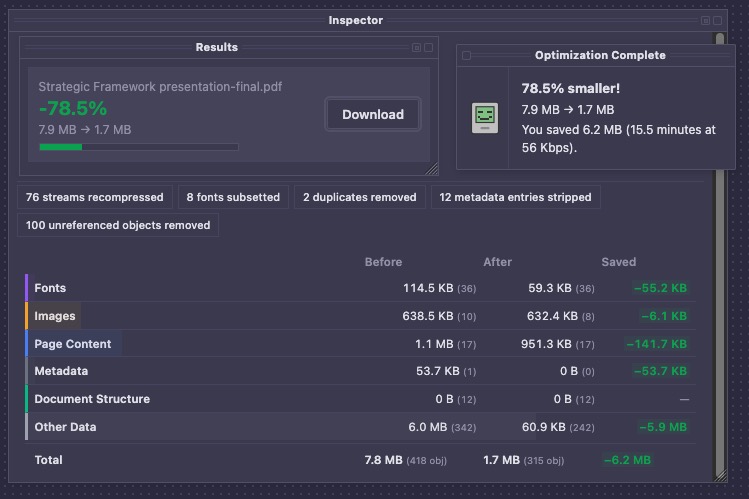
Task: Click the Results panel resize grip
Action: point(431,169)
